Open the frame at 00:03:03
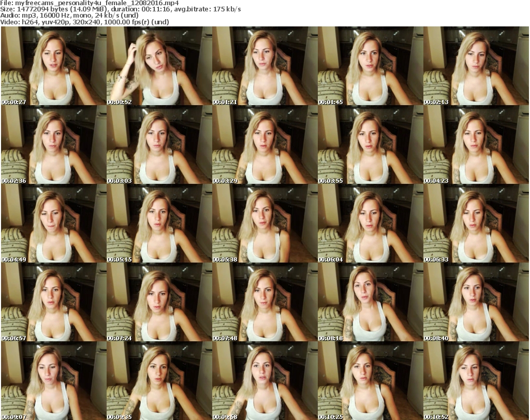Image resolution: width=530 pixels, height=420 pixels. 159,144
